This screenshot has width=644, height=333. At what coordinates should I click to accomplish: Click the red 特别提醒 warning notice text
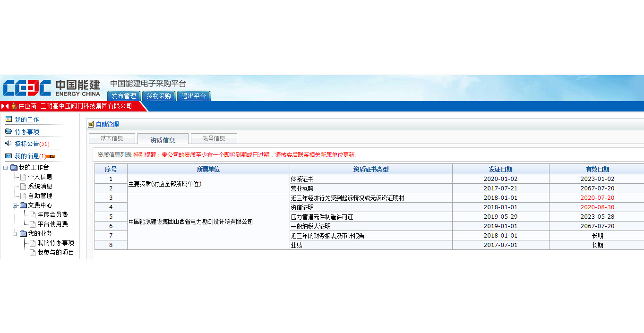tap(246, 154)
